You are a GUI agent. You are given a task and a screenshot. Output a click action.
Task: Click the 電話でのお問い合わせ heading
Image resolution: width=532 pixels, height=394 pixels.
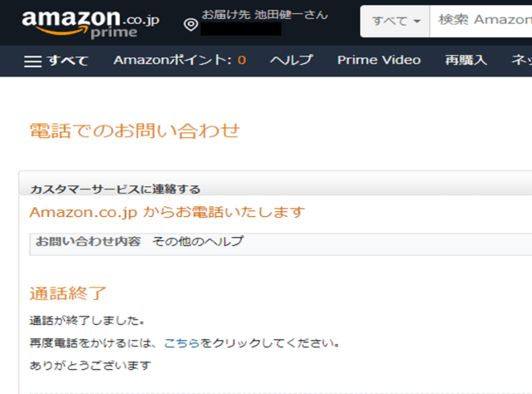(134, 131)
